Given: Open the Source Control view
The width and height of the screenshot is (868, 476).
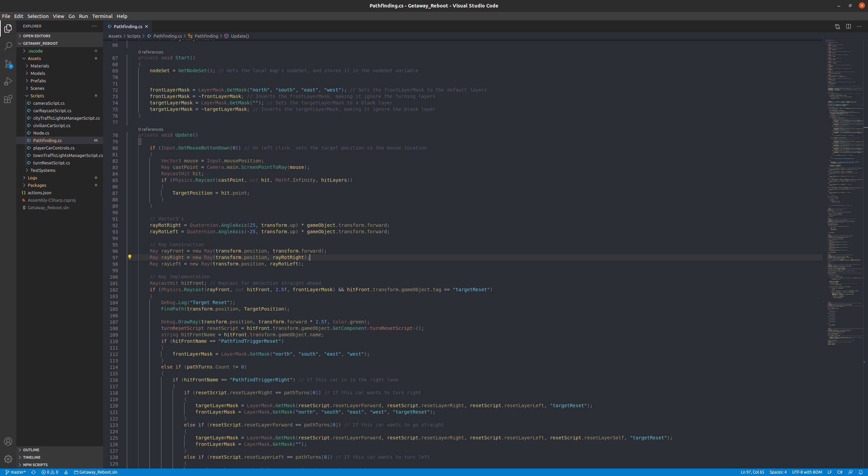Looking at the screenshot, I should (8, 64).
